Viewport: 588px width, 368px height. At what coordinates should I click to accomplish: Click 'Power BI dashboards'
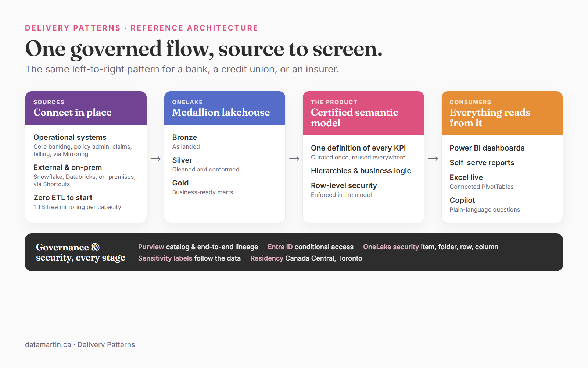[487, 148]
